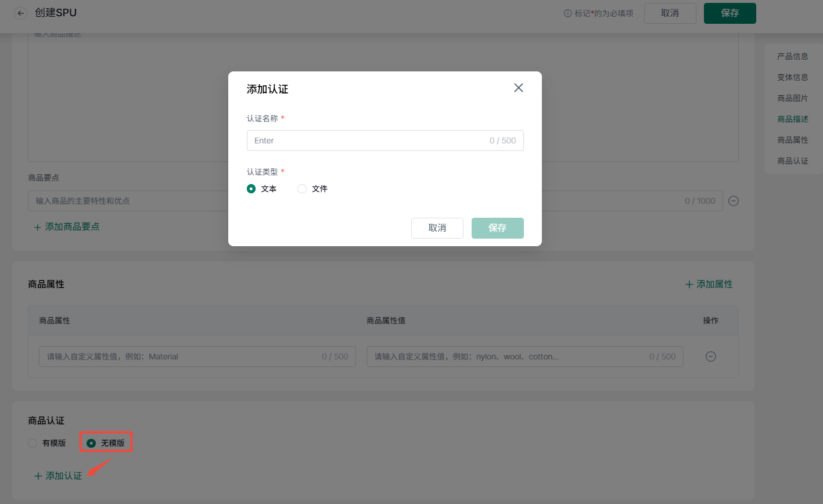
Task: Jump to 商品属性 section in side nav
Action: coord(793,140)
